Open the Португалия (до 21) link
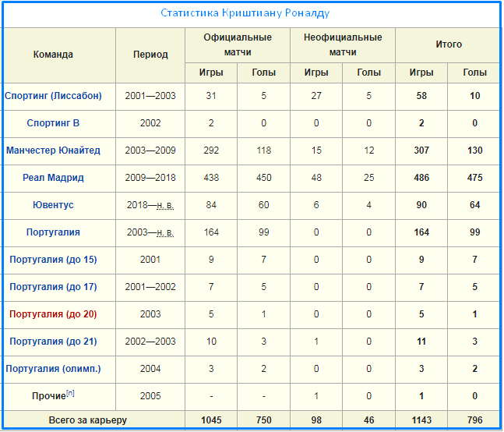This screenshot has width=504, height=432. [x=53, y=342]
